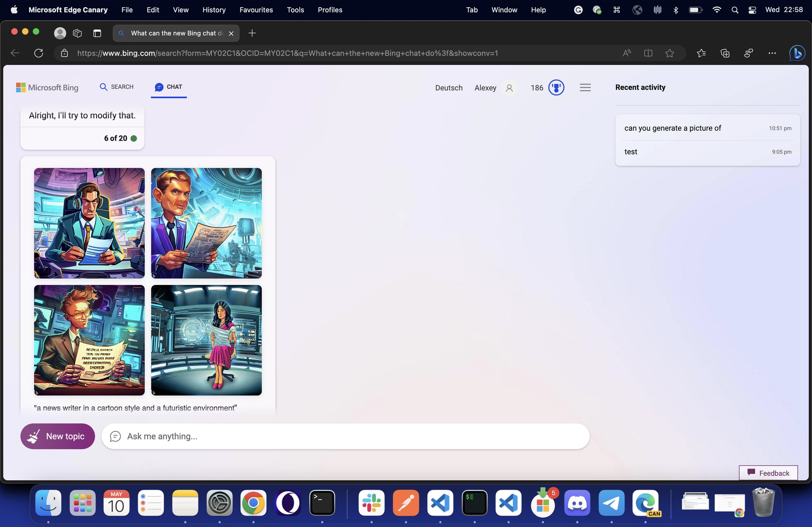This screenshot has height=527, width=812.
Task: Open image of man reading newspaper
Action: [206, 223]
